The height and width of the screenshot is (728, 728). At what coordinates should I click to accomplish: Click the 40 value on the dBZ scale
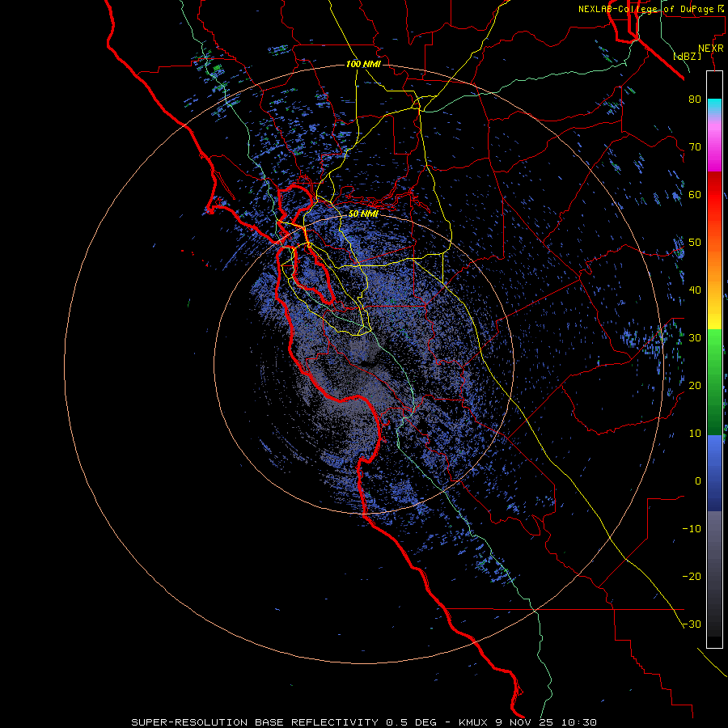(x=695, y=290)
